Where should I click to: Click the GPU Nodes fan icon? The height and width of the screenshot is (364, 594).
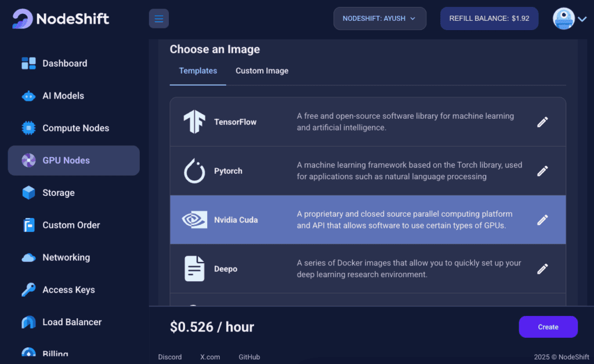pos(28,161)
